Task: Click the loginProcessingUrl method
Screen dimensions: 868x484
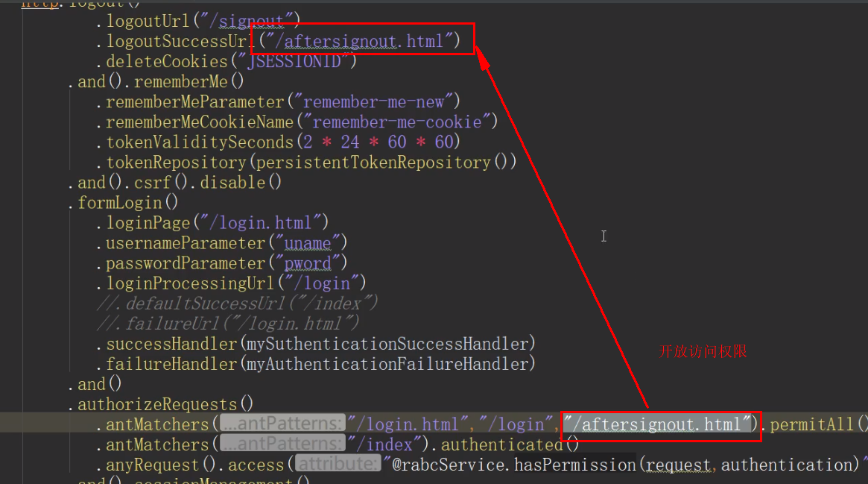Action: tap(190, 283)
